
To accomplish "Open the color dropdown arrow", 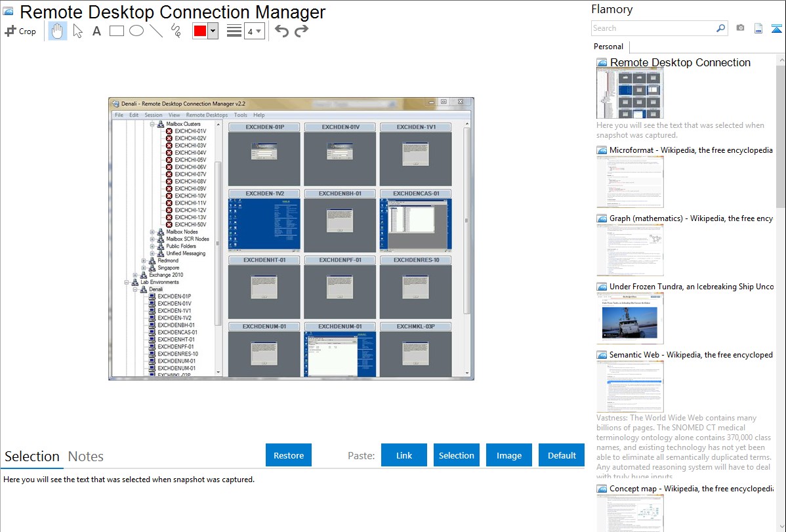I will coord(213,31).
